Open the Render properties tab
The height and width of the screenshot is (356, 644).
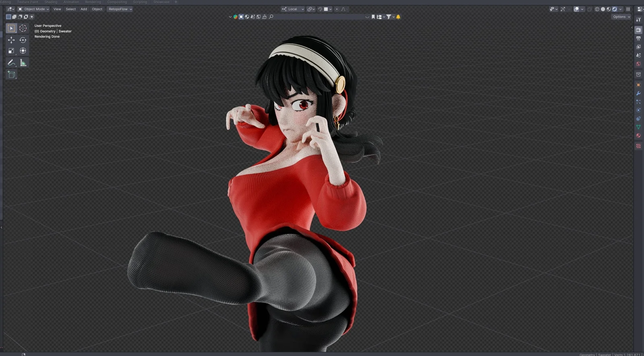(x=638, y=30)
